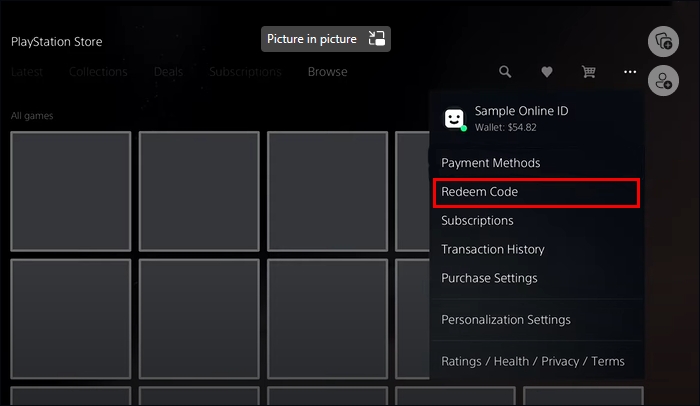Click the three-dot more options icon
This screenshot has height=406, width=700.
click(629, 72)
